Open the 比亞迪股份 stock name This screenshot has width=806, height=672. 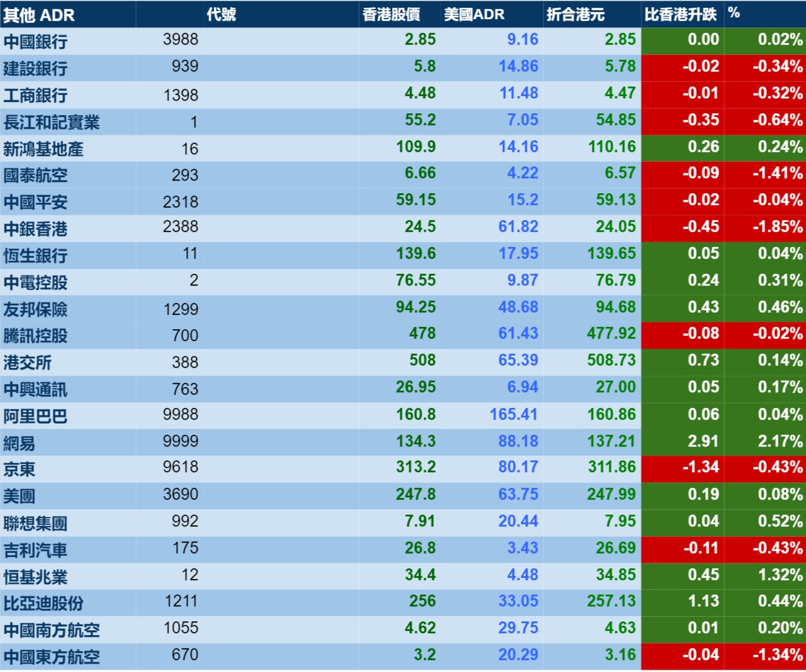pos(43,603)
